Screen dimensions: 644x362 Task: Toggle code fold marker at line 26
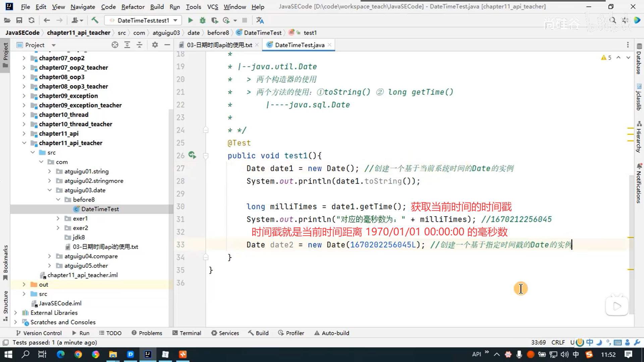pos(206,156)
